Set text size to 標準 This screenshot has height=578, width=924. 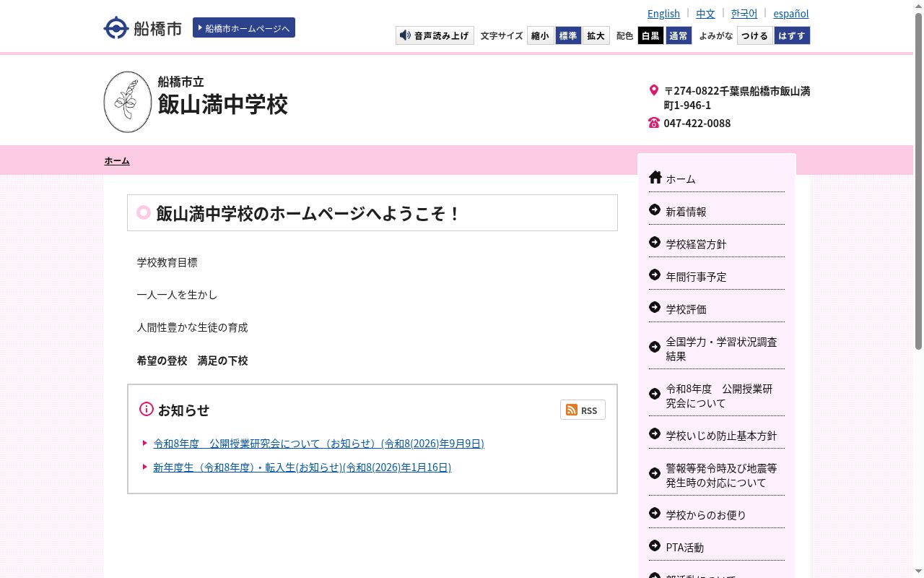pyautogui.click(x=568, y=35)
